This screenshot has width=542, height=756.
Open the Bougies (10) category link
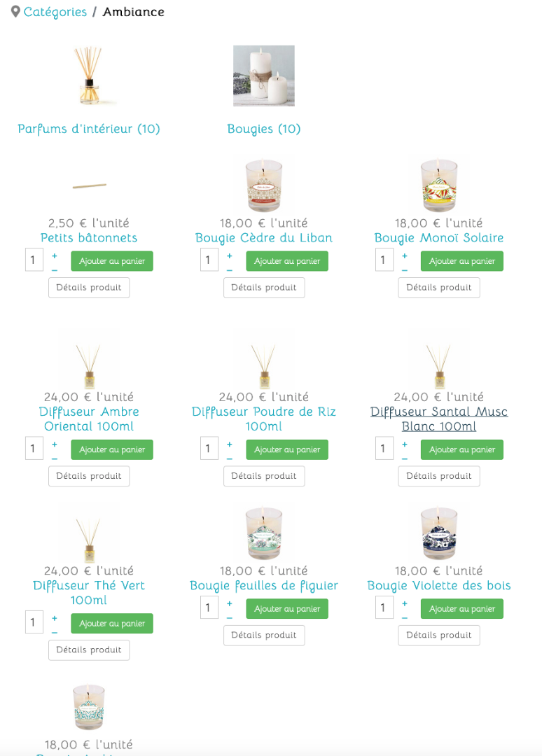263,129
